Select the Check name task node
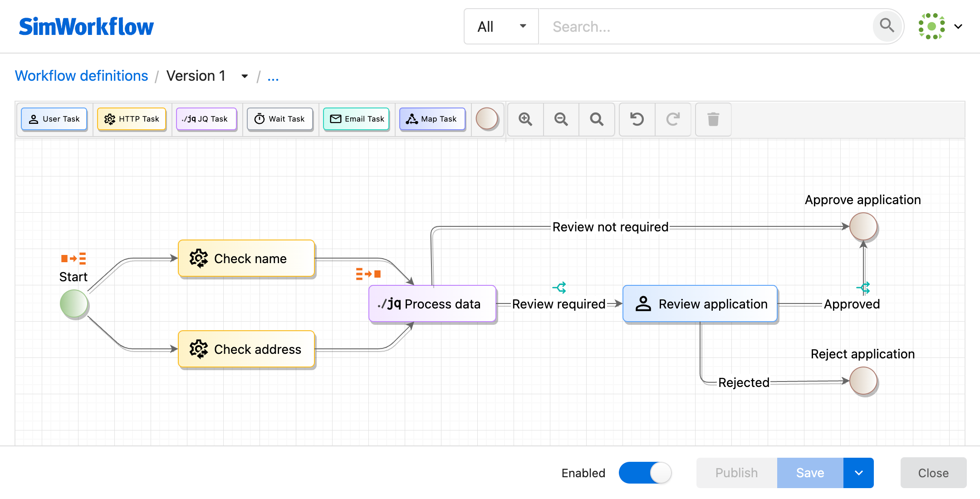Image resolution: width=980 pixels, height=499 pixels. point(246,259)
